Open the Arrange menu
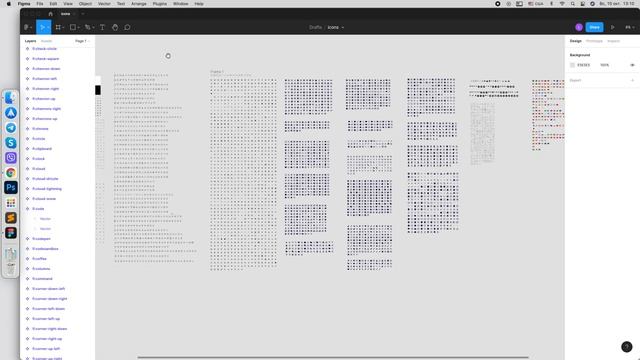Image resolution: width=640 pixels, height=360 pixels. (139, 4)
